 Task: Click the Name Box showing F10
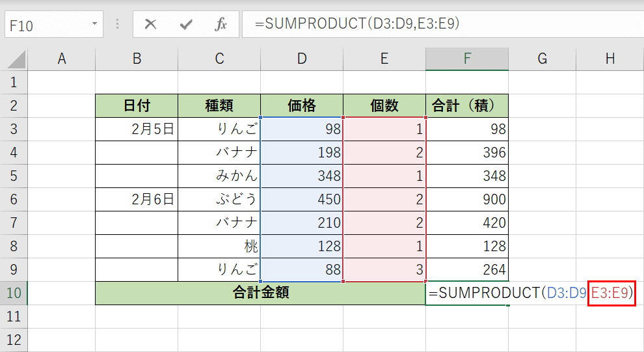46,25
